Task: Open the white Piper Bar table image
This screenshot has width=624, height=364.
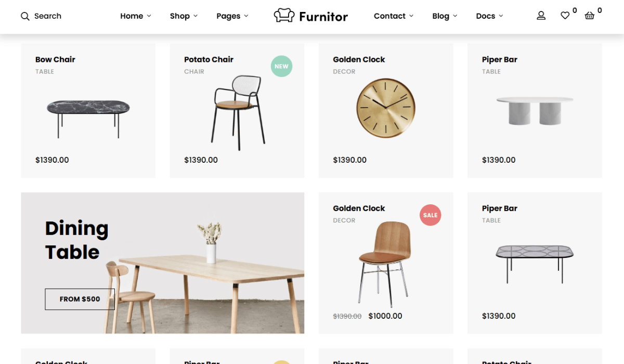Action: pyautogui.click(x=535, y=111)
